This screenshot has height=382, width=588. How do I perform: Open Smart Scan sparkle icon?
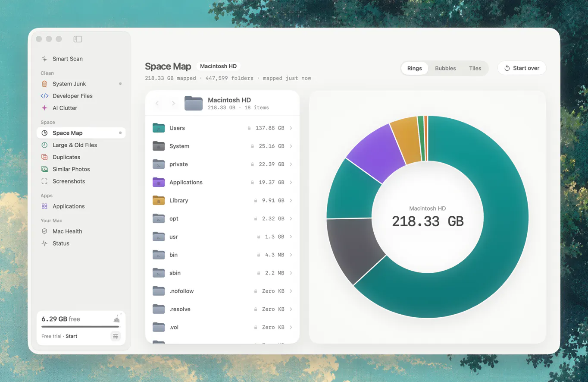point(44,59)
